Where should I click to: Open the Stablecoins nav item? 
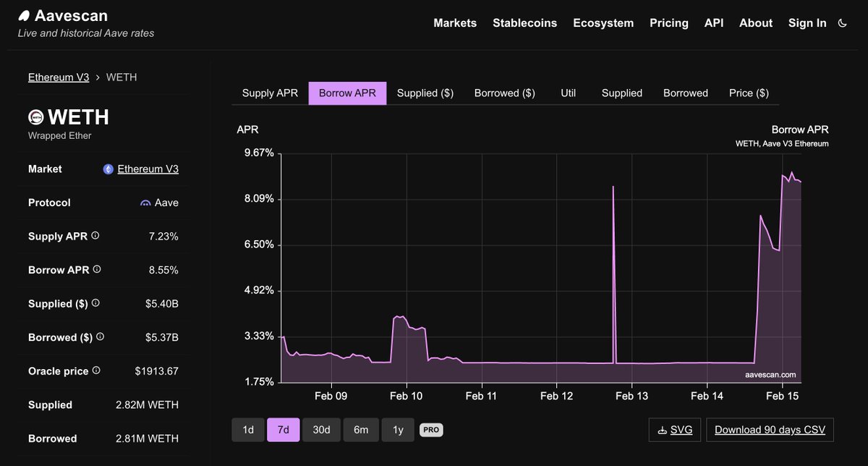pyautogui.click(x=525, y=23)
